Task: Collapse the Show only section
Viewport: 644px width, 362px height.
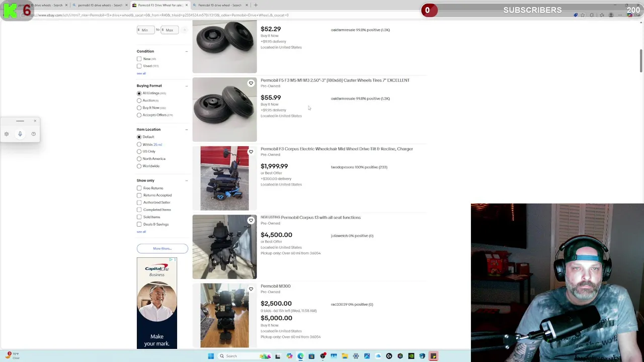Action: tap(186, 180)
